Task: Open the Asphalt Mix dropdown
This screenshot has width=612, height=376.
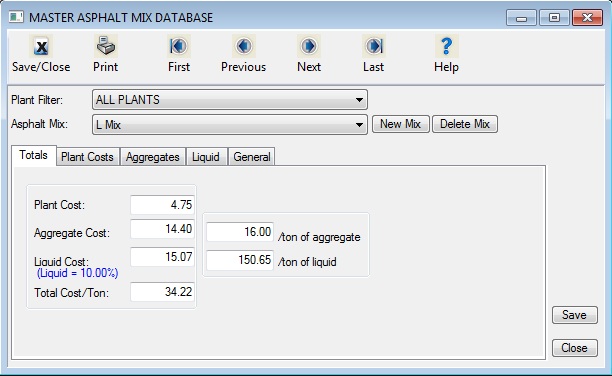Action: coord(230,125)
